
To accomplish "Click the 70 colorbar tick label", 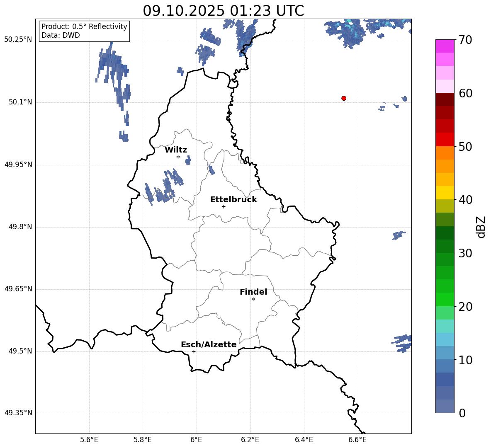I will point(465,40).
